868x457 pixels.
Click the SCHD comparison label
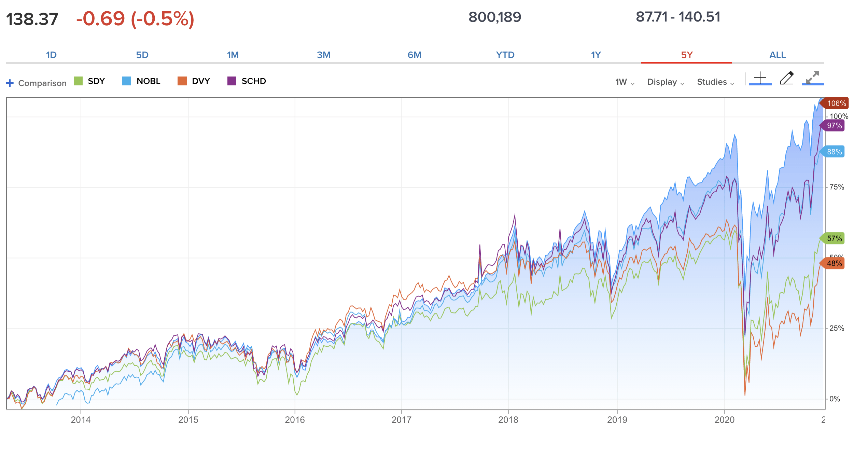[254, 81]
